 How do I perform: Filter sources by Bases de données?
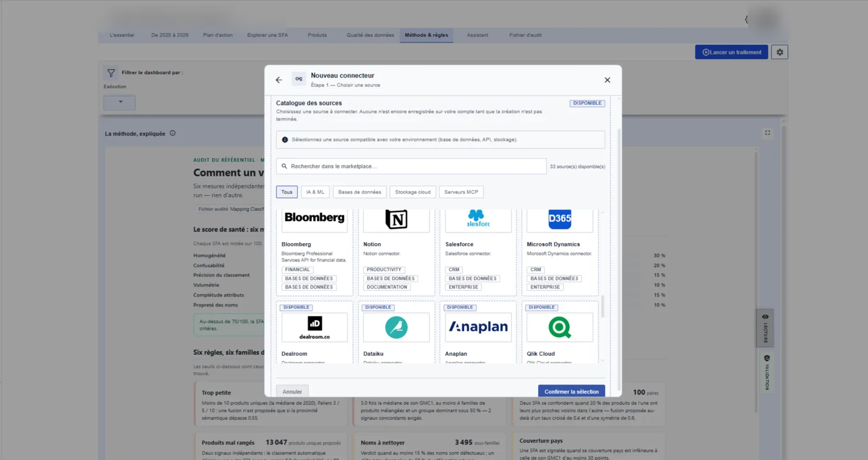[x=360, y=192]
